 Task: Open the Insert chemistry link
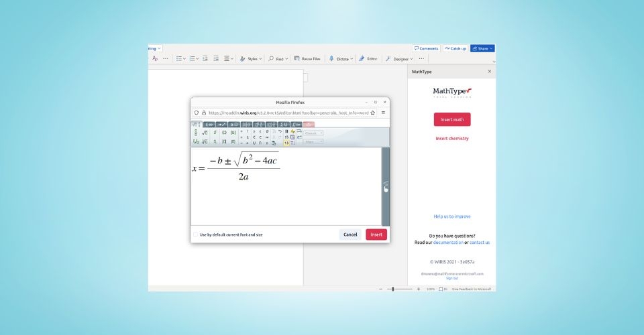(x=451, y=139)
